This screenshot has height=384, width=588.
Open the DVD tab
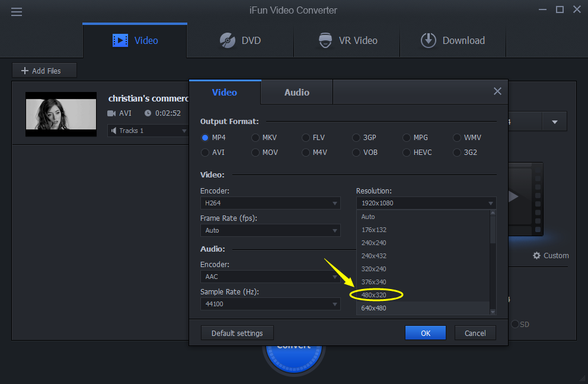tap(241, 40)
